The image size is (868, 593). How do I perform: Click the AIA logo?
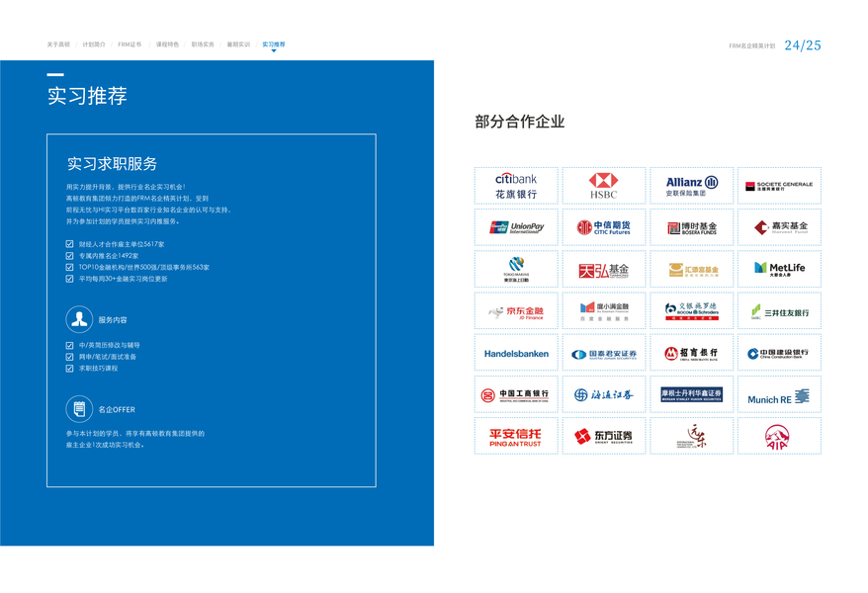pos(779,437)
